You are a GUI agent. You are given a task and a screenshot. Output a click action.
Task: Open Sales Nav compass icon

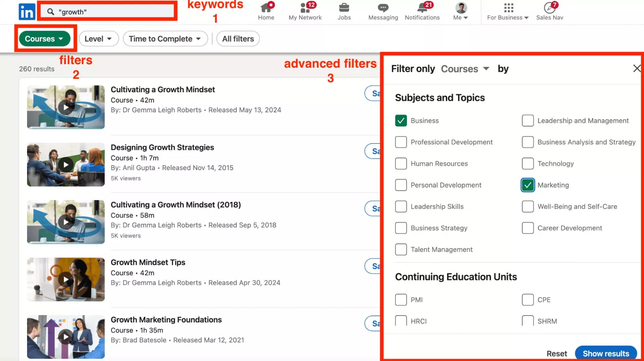tap(549, 8)
